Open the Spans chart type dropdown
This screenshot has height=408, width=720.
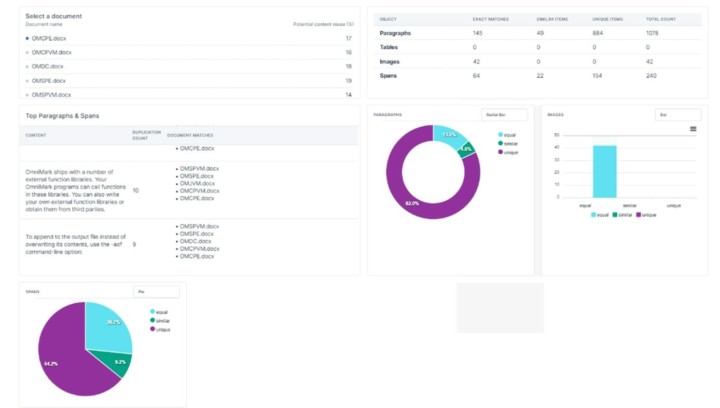(x=156, y=292)
